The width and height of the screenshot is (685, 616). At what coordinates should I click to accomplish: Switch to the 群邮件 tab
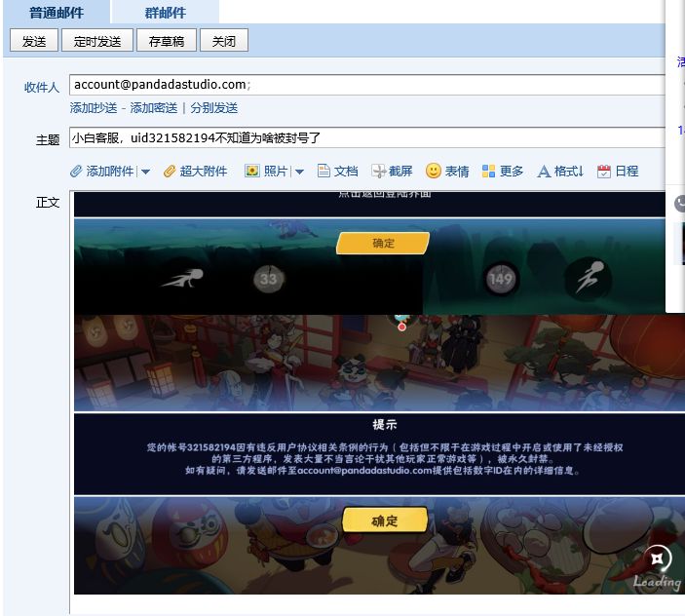pyautogui.click(x=165, y=13)
